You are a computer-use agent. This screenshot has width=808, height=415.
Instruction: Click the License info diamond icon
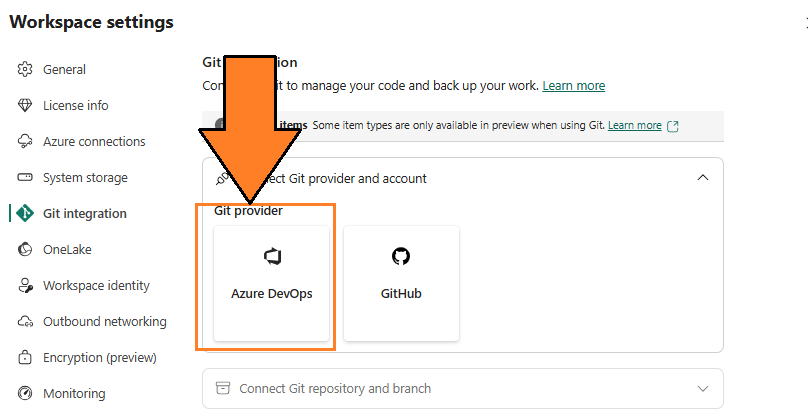(26, 106)
